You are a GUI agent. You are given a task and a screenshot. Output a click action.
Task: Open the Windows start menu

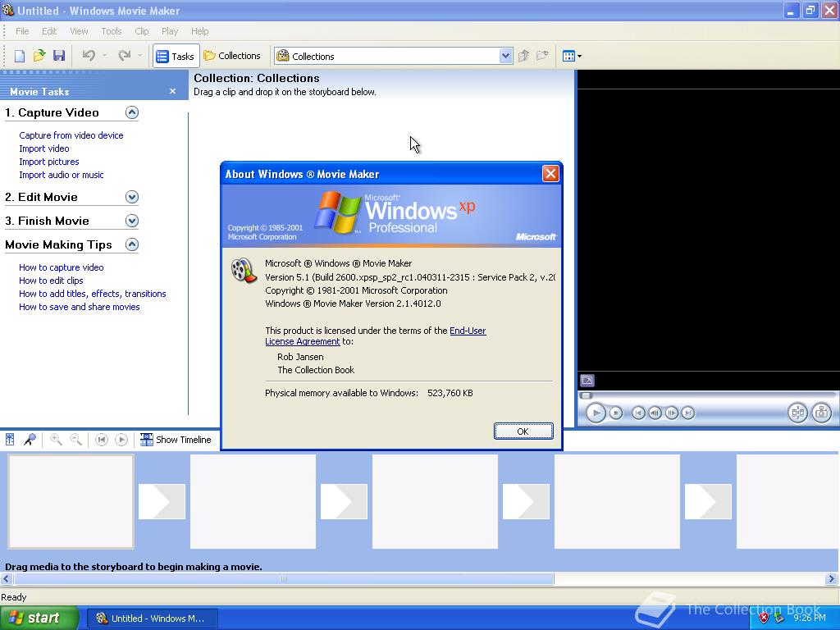pyautogui.click(x=39, y=619)
